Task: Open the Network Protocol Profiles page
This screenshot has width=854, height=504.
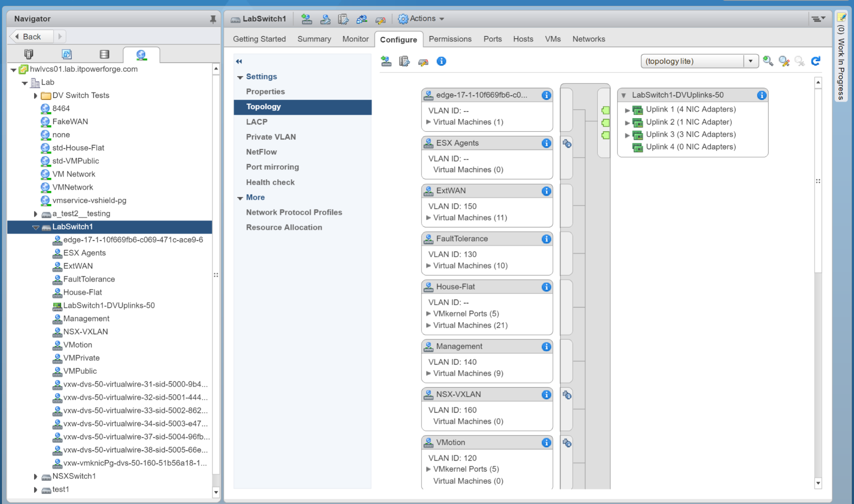Action: point(294,212)
